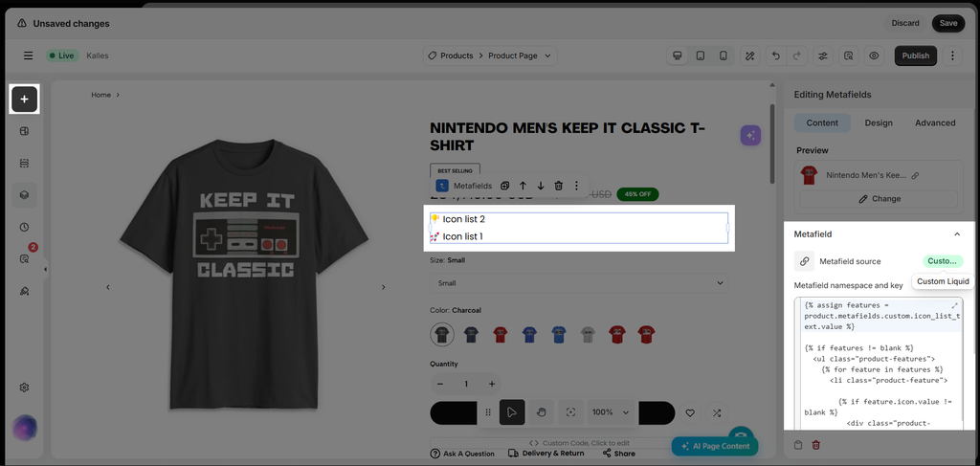Open more options in Metafields floating toolbar
Image resolution: width=980 pixels, height=466 pixels.
(576, 186)
